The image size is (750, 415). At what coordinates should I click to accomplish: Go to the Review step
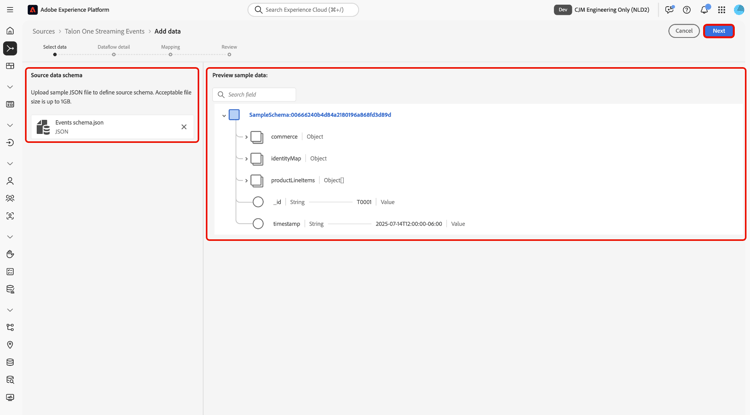pyautogui.click(x=229, y=50)
